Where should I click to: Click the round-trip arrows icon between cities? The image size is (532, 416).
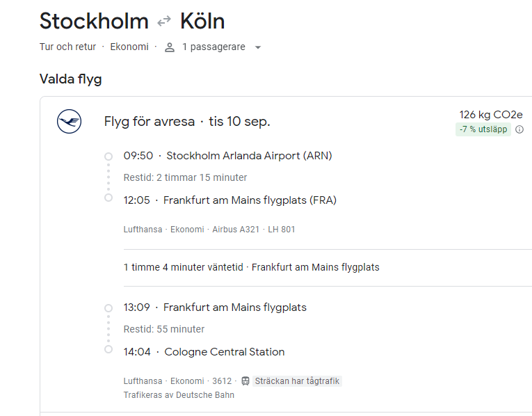tap(164, 22)
